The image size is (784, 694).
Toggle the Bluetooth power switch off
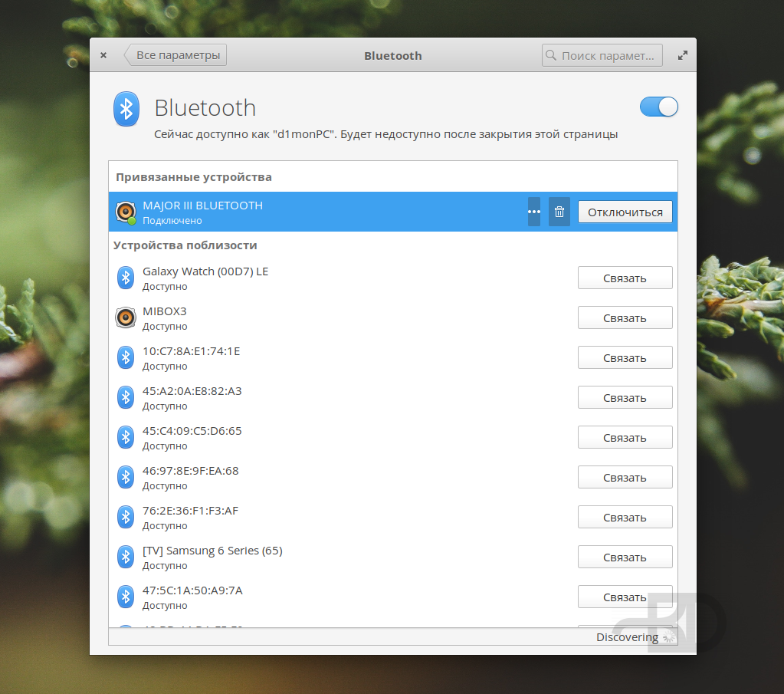[658, 107]
